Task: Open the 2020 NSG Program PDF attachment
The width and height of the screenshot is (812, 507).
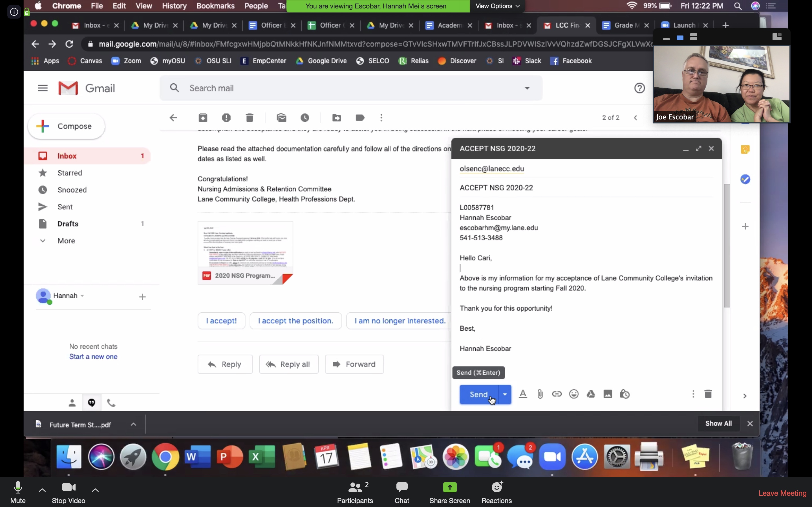Action: click(x=245, y=253)
